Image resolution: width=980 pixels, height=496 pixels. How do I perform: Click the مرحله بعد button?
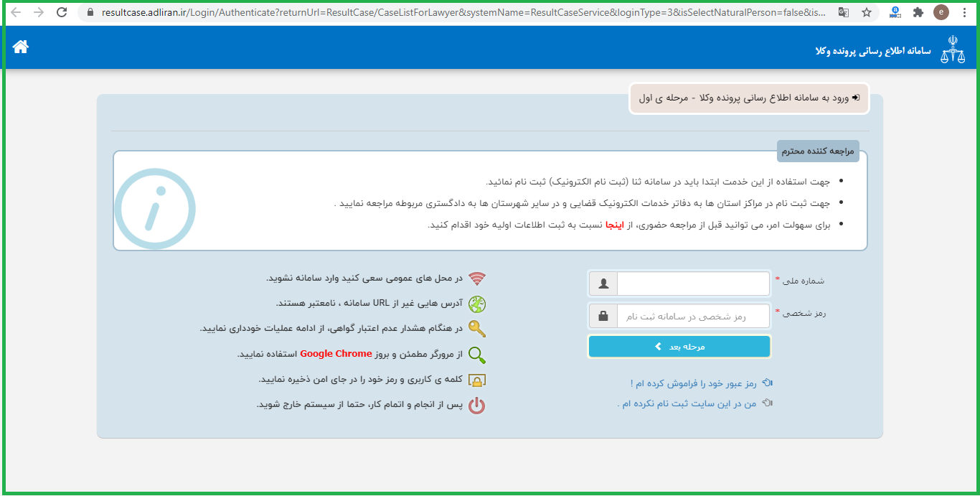679,347
